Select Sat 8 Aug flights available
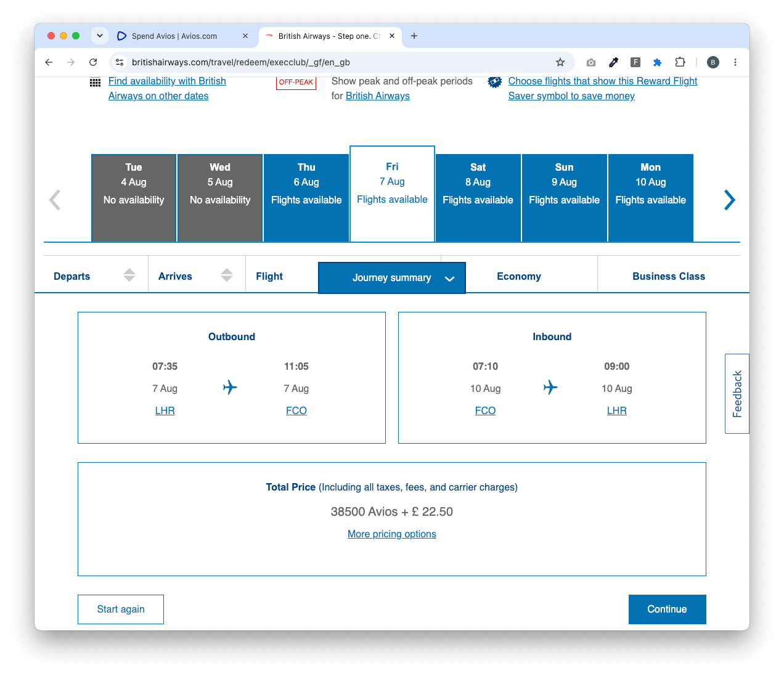Screen dimensions: 784x676 click(x=478, y=198)
